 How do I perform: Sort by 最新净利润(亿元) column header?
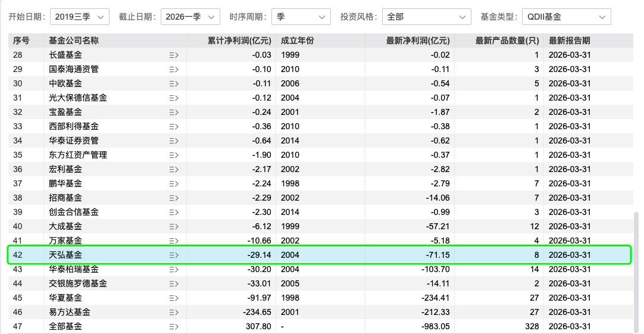(x=418, y=40)
